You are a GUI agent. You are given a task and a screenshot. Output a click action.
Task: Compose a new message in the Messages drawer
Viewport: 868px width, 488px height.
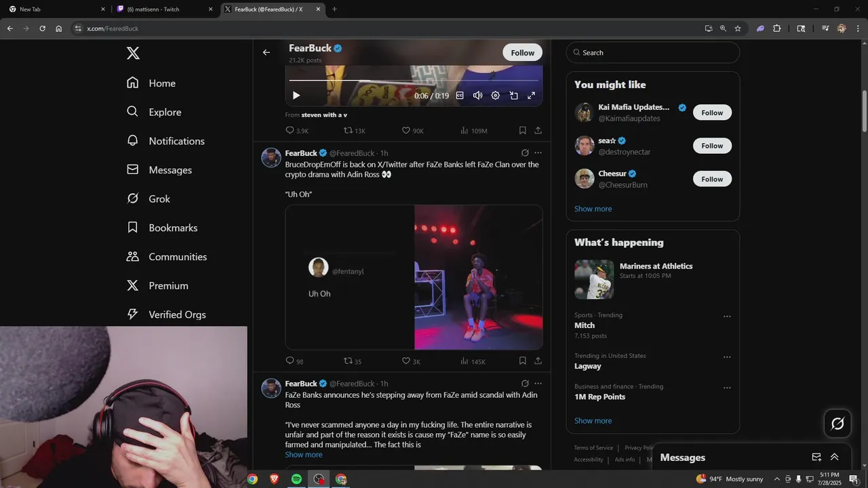point(816,457)
